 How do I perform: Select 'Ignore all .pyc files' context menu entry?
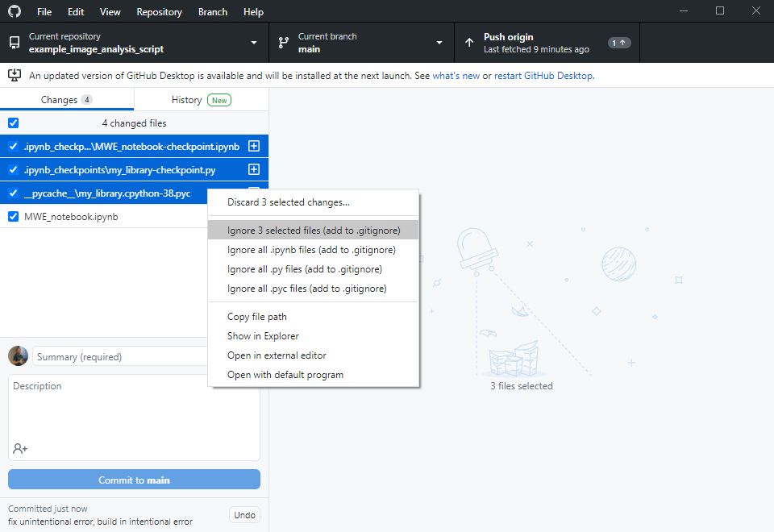[306, 289]
